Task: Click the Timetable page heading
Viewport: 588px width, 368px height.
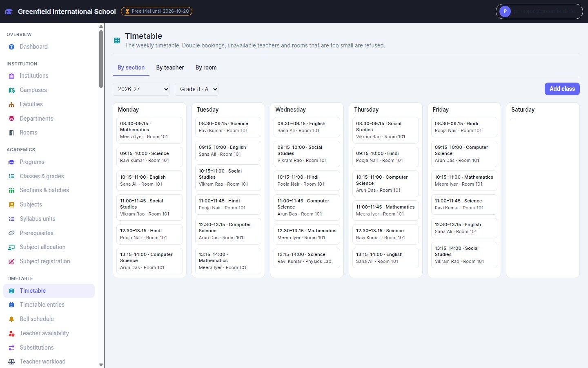Action: pos(143,36)
